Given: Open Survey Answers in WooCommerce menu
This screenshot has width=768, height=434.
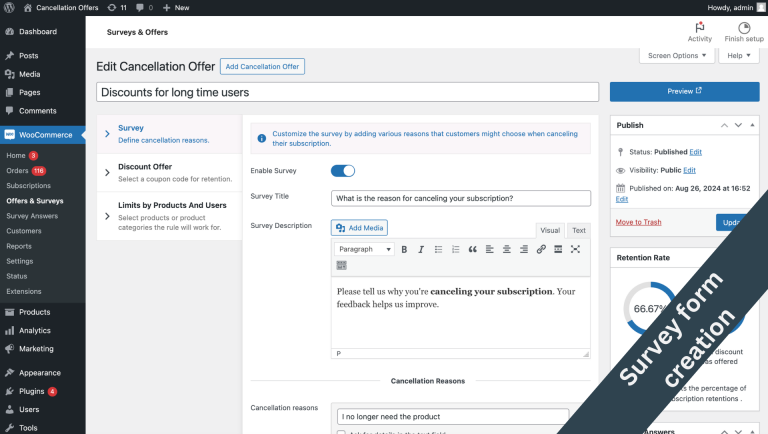Looking at the screenshot, I should 32,216.
